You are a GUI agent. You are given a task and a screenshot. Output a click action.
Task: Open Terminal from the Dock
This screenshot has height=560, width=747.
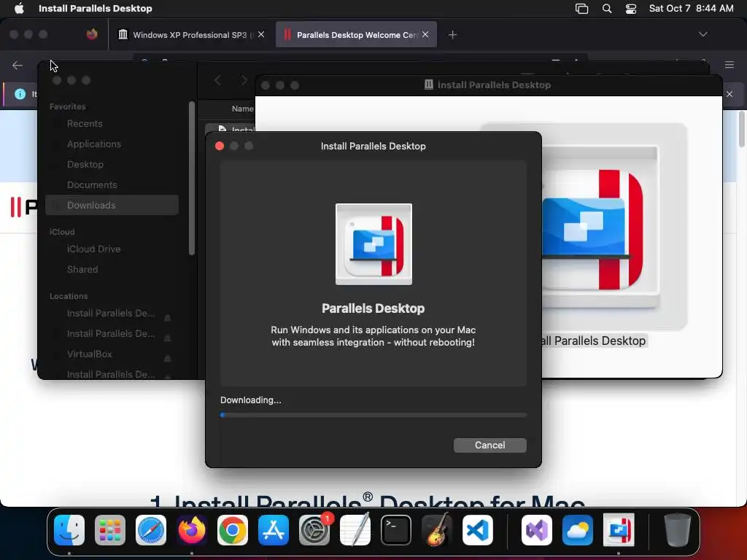pyautogui.click(x=396, y=530)
